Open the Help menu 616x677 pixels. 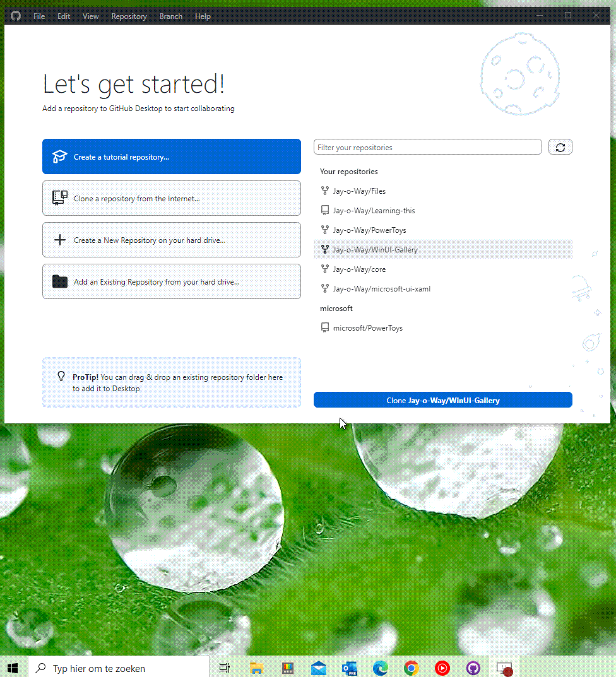point(202,16)
